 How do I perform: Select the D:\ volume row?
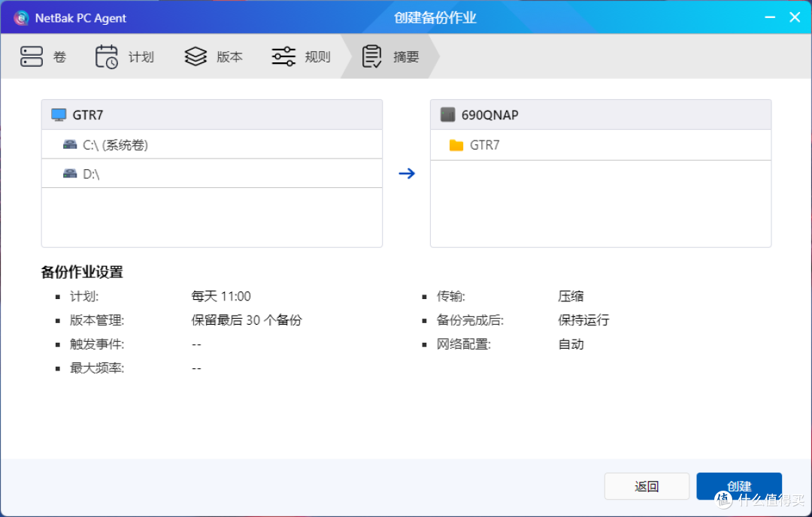coord(212,174)
